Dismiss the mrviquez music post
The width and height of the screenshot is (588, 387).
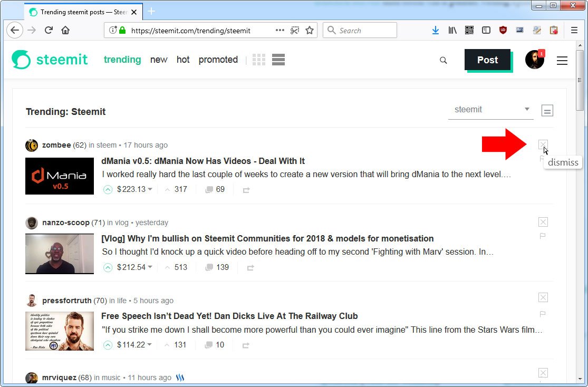click(x=543, y=373)
